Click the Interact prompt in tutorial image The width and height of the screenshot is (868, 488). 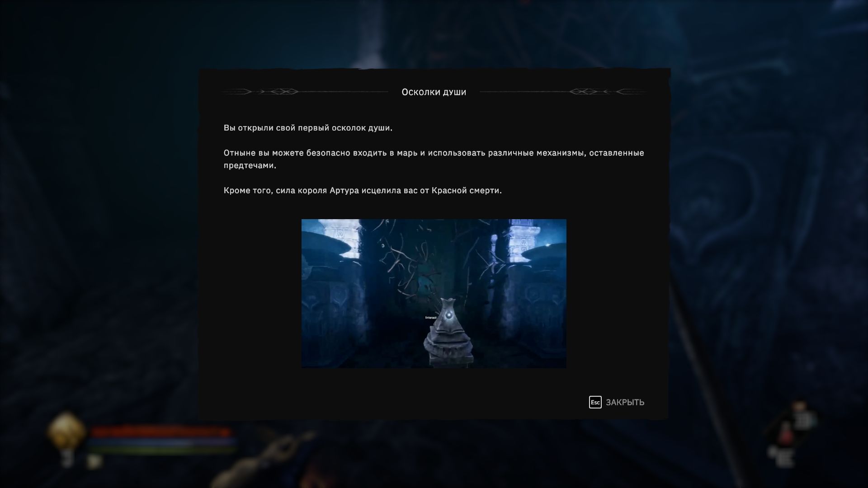coord(430,318)
